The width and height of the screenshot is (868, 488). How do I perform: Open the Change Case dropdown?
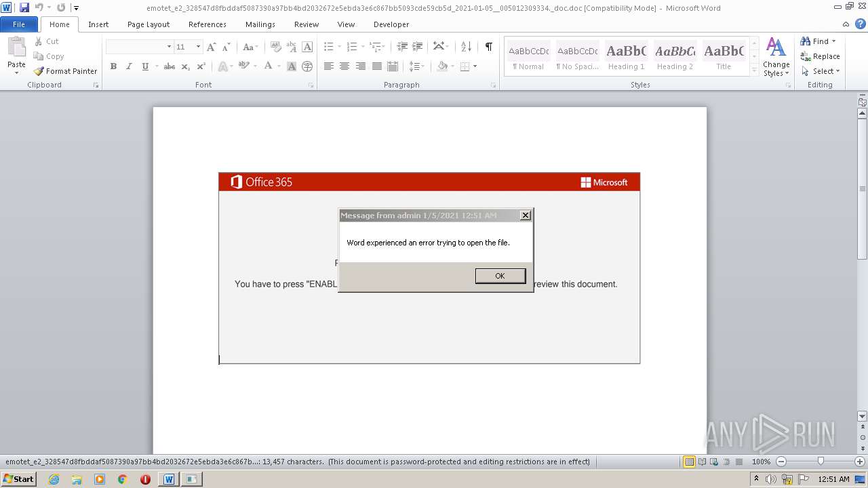click(x=250, y=47)
